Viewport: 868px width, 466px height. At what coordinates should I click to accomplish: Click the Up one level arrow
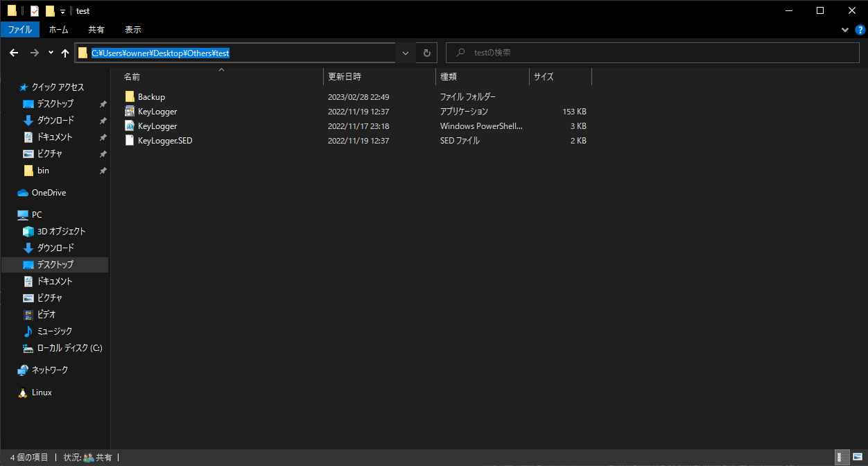point(65,53)
